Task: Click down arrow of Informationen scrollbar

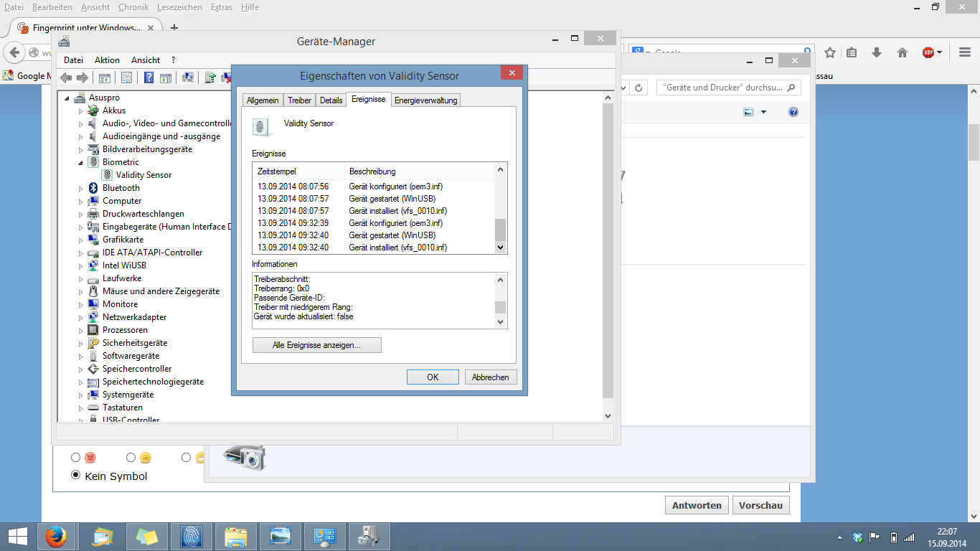Action: 501,322
